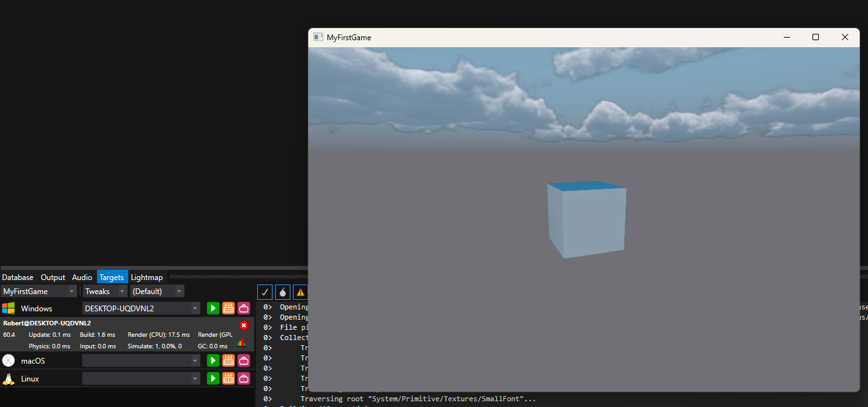Open the Database tab
The width and height of the screenshot is (868, 407).
coord(17,277)
